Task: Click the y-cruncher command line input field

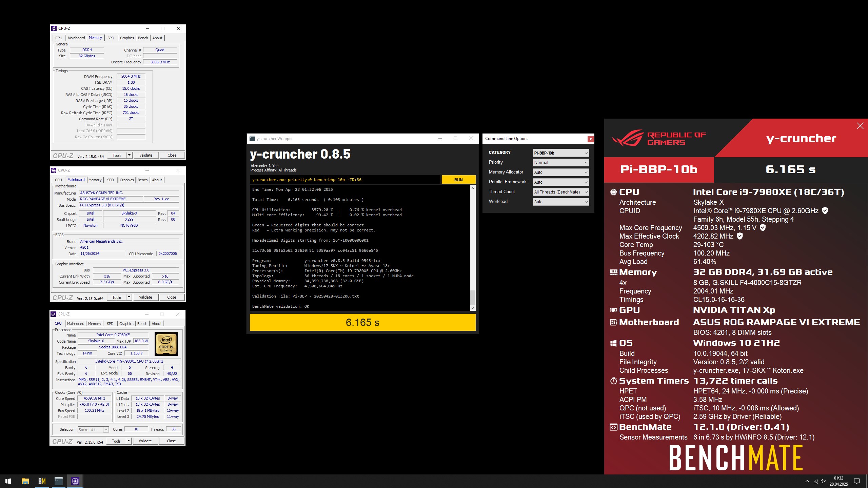Action: [x=345, y=180]
